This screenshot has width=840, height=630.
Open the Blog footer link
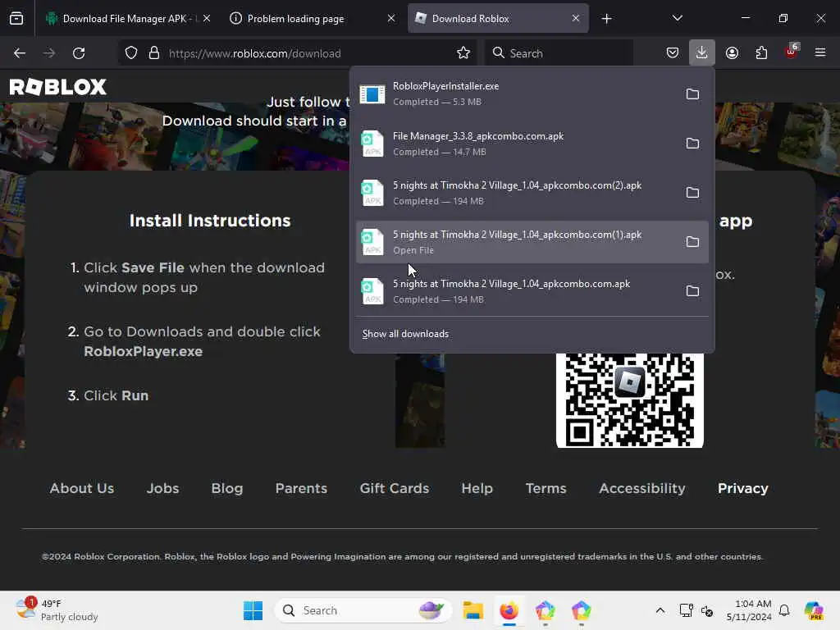point(227,489)
